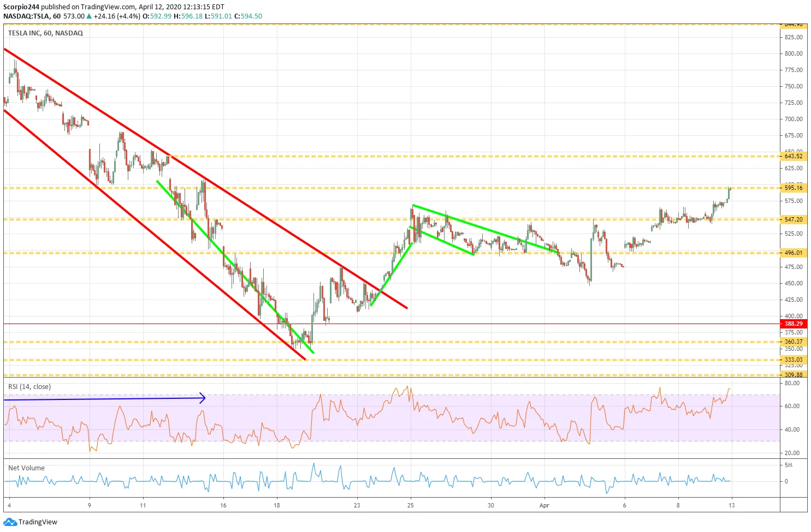Click the 700.00 price axis tick

[x=794, y=119]
